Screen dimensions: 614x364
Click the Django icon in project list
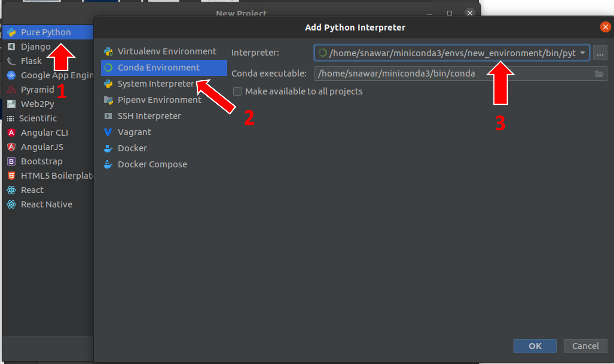point(11,47)
